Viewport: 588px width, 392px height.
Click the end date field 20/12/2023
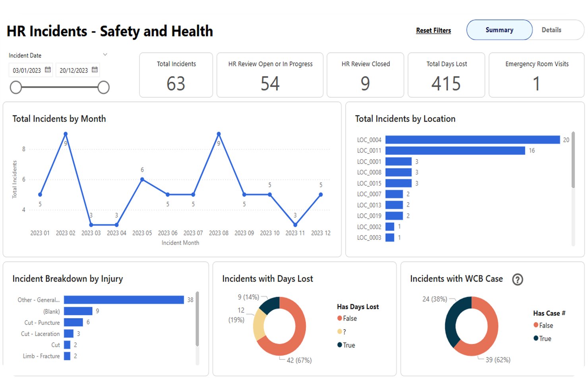77,70
